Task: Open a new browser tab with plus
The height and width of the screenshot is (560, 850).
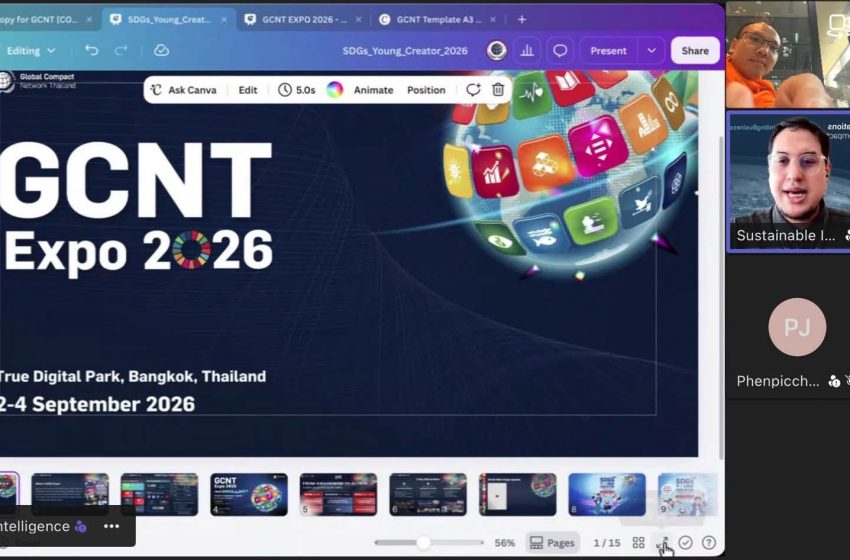Action: coord(521,20)
